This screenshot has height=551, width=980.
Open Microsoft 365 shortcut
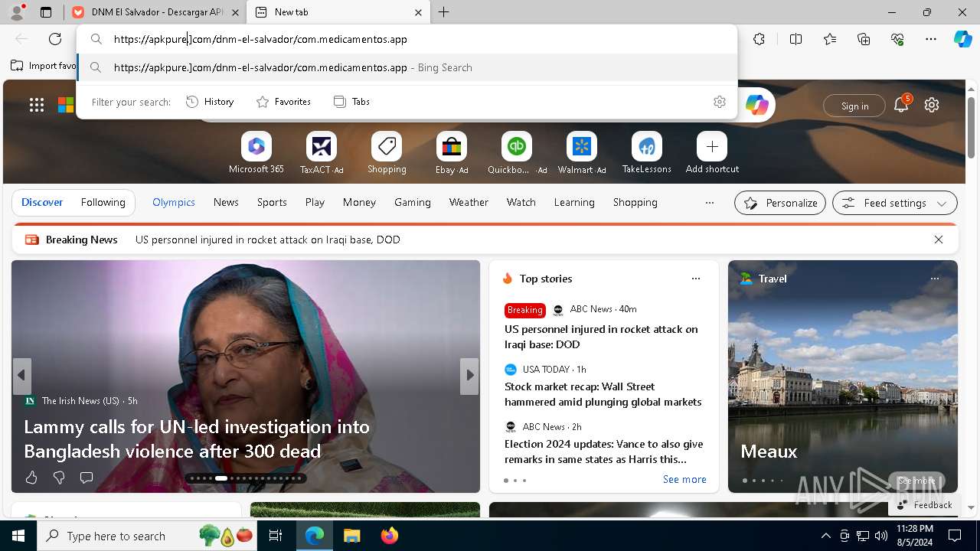[x=256, y=153]
